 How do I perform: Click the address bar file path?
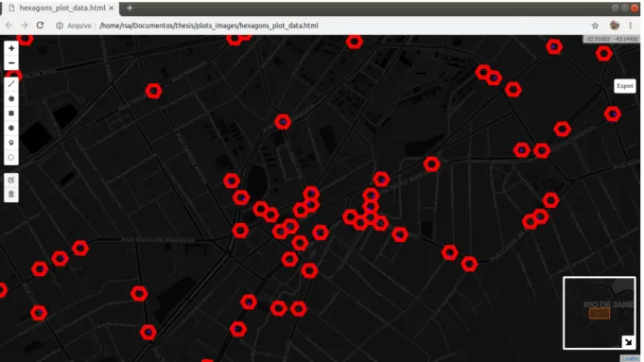point(209,26)
